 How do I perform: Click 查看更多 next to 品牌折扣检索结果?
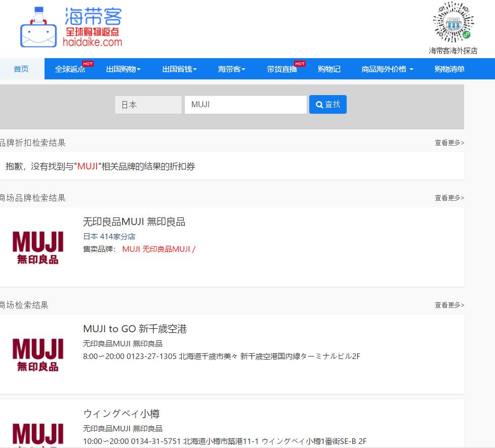[x=447, y=143]
